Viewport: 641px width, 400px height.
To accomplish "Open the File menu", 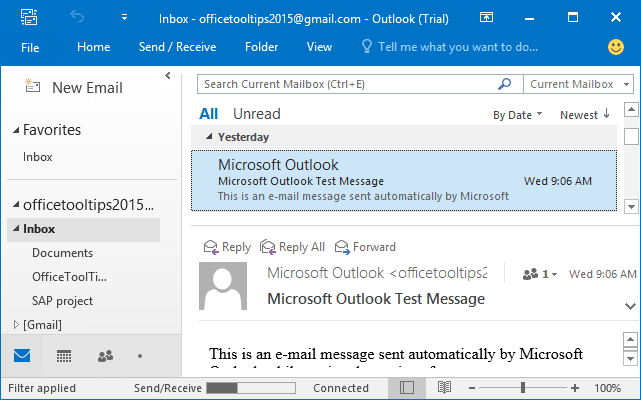I will coord(30,47).
